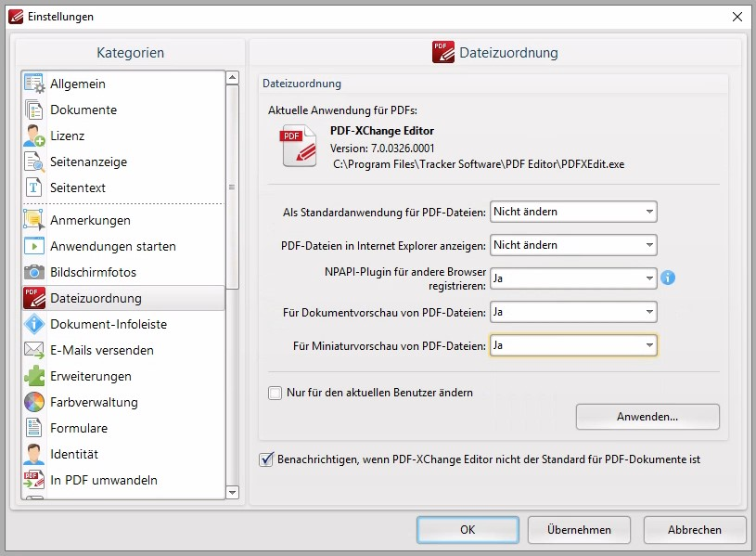The width and height of the screenshot is (756, 556).
Task: Expand the 'PDF-Dateien in Internet Explorer anzeigen' dropdown
Action: [573, 245]
